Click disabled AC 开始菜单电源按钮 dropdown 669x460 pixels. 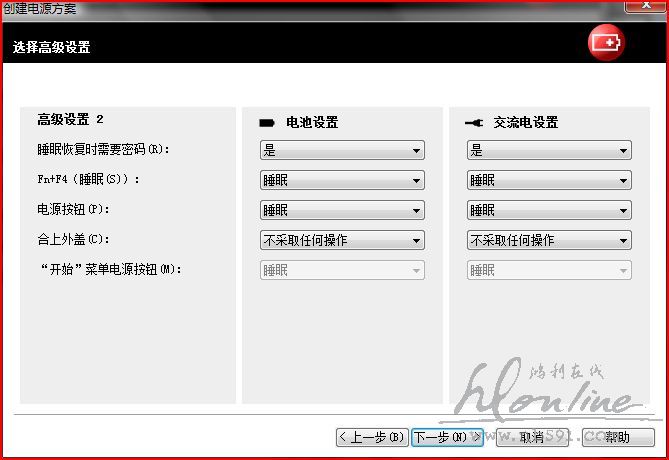(x=549, y=270)
